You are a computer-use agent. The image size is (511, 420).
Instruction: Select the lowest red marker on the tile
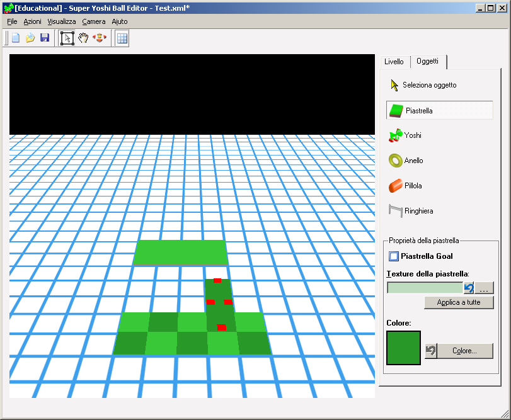pos(222,327)
